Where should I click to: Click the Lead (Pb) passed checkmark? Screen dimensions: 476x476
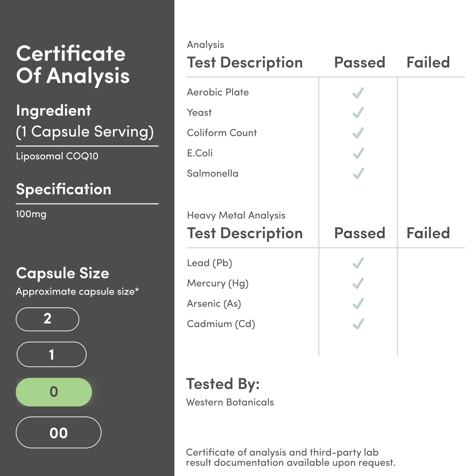[358, 263]
